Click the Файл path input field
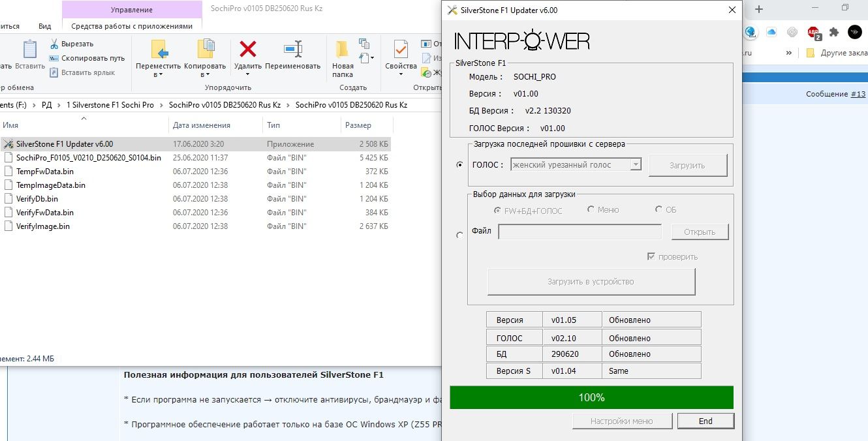The height and width of the screenshot is (441, 868). coord(580,232)
